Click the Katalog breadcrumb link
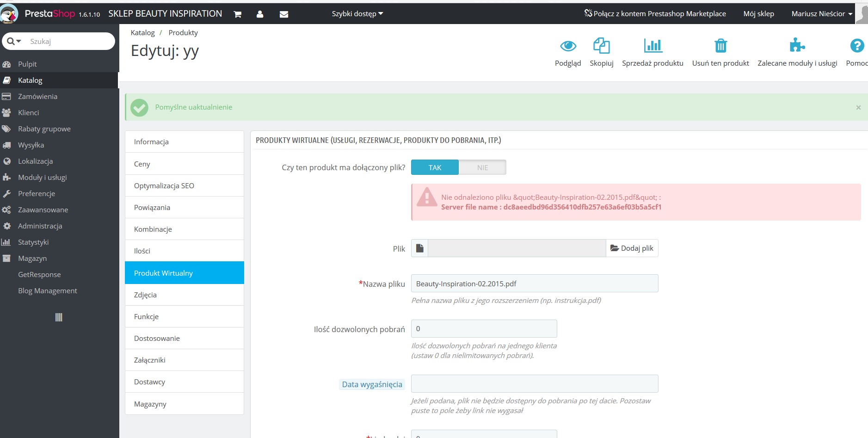 coord(143,33)
